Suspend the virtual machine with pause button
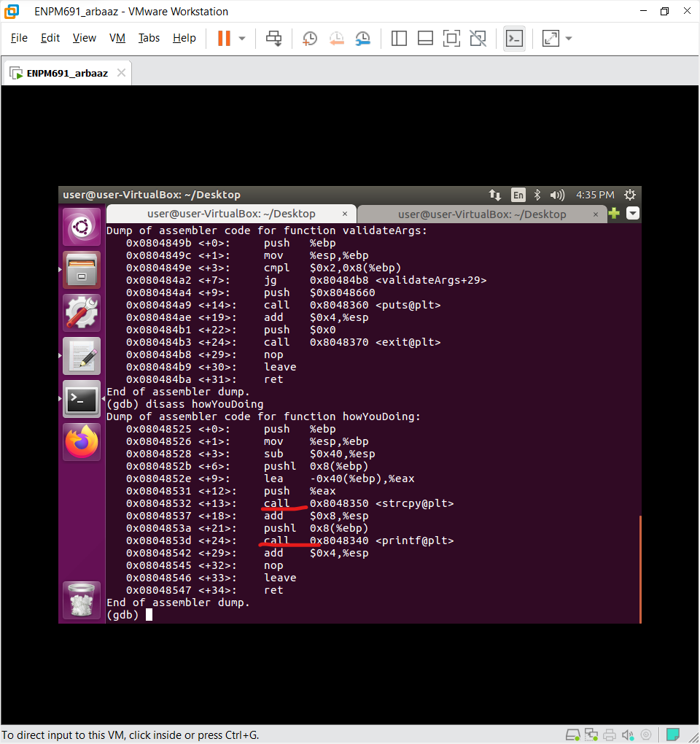700x744 pixels. coord(224,39)
